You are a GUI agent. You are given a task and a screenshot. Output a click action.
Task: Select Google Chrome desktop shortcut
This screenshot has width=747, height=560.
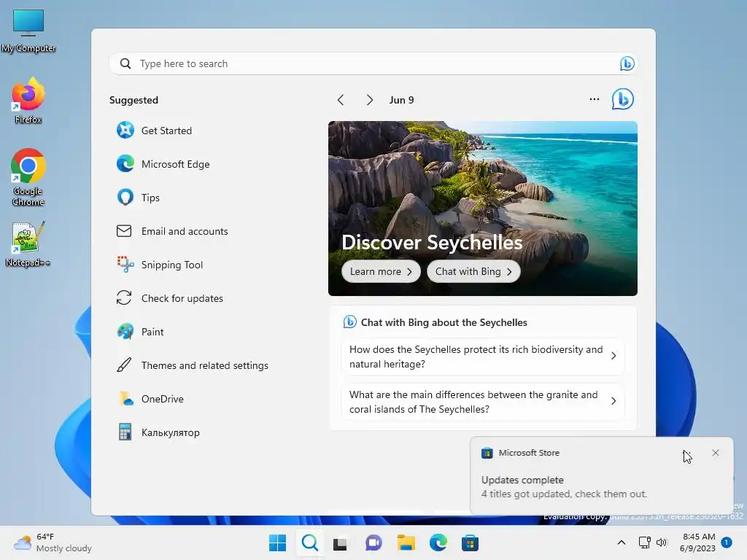coord(28,177)
